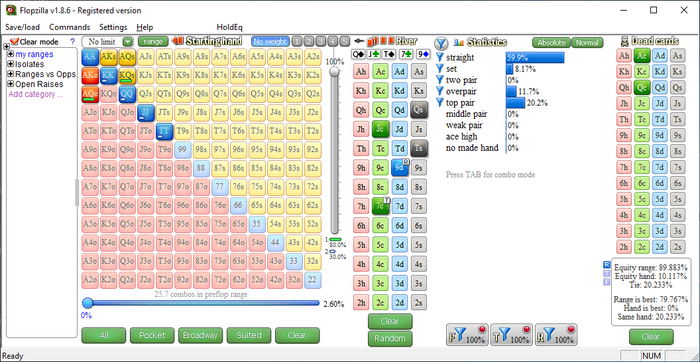This screenshot has height=362, width=700.
Task: Open the HoldEq menu
Action: click(229, 27)
